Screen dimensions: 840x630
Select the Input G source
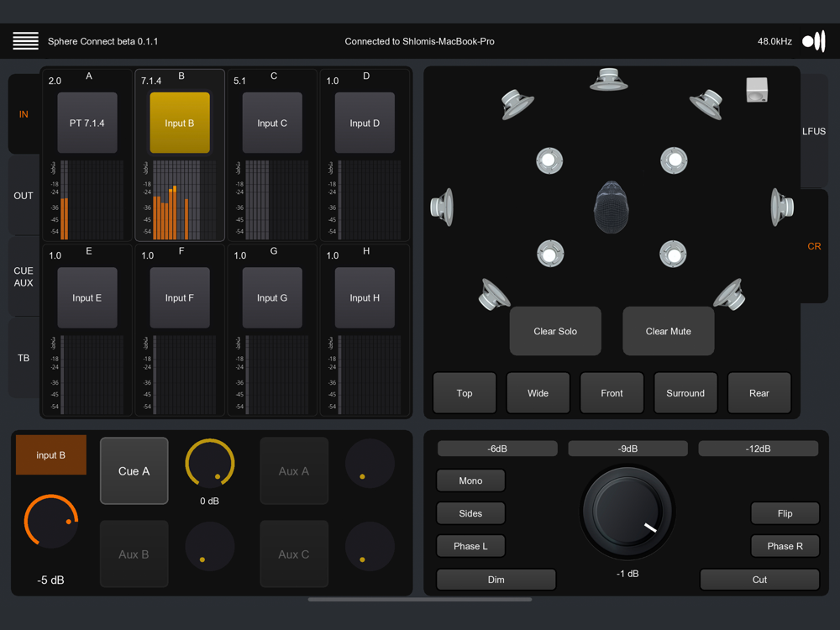(272, 297)
